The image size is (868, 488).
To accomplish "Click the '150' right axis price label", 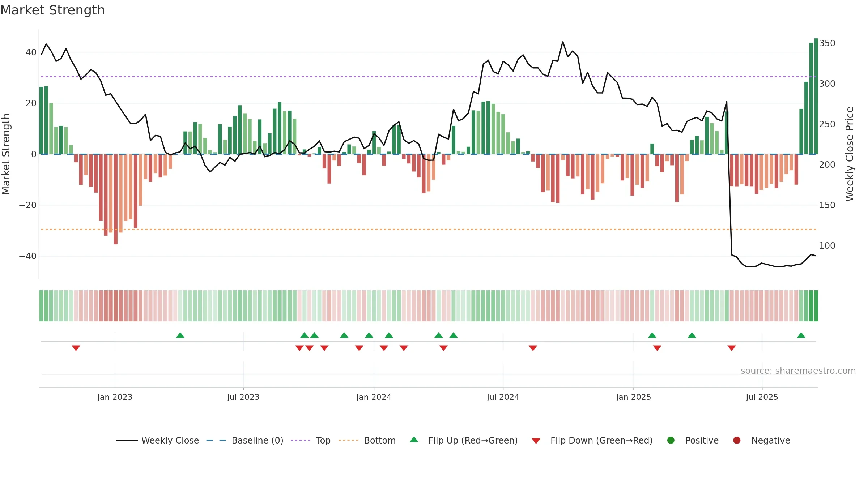I will tap(827, 205).
